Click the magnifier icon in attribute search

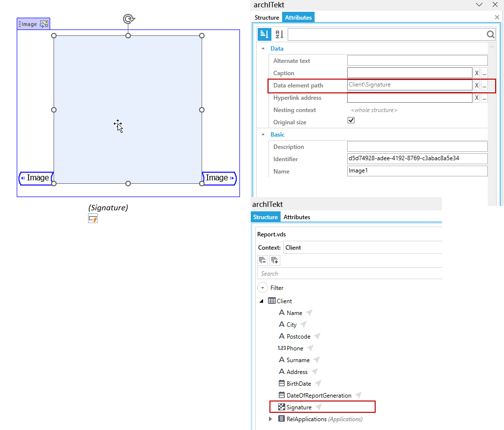pyautogui.click(x=490, y=34)
